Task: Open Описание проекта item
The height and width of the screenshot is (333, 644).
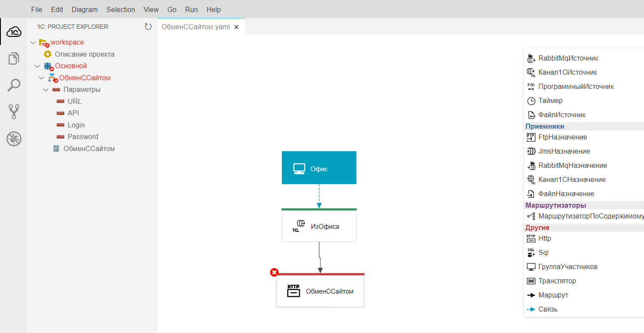Action: (85, 54)
